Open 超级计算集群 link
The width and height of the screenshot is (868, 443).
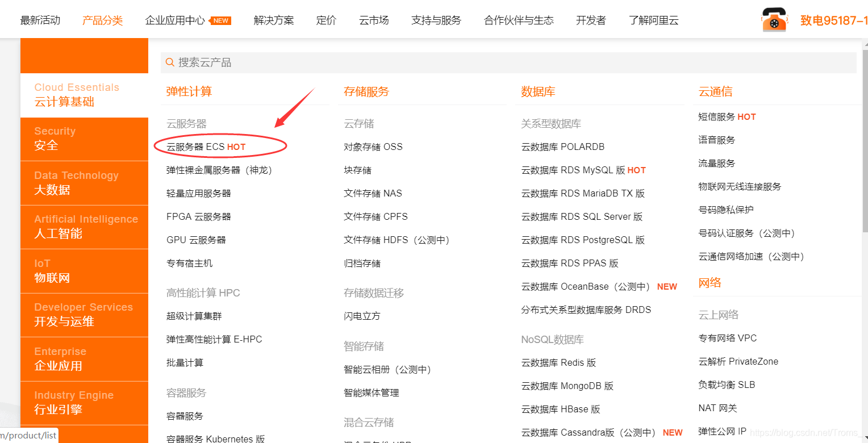tap(194, 316)
